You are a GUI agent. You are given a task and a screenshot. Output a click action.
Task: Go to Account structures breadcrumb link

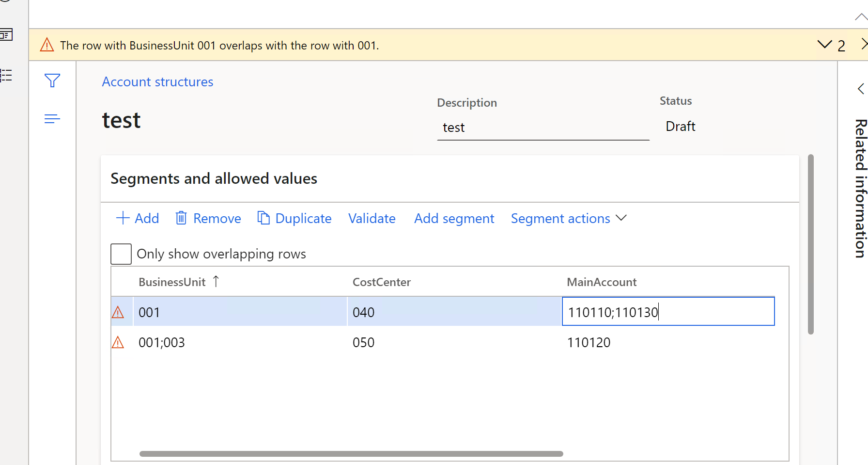[x=157, y=82]
